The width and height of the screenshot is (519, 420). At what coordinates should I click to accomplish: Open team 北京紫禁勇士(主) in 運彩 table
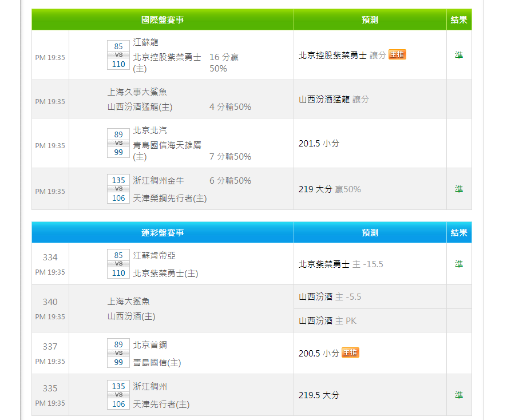tap(165, 274)
